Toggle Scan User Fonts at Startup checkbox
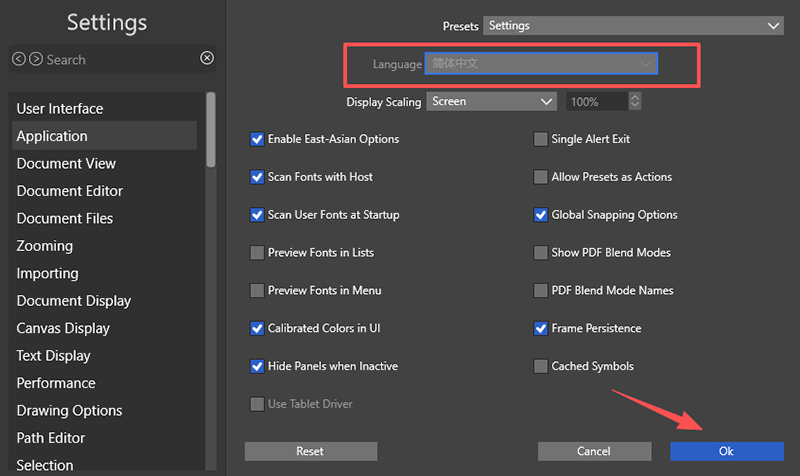The height and width of the screenshot is (476, 800). (x=257, y=215)
